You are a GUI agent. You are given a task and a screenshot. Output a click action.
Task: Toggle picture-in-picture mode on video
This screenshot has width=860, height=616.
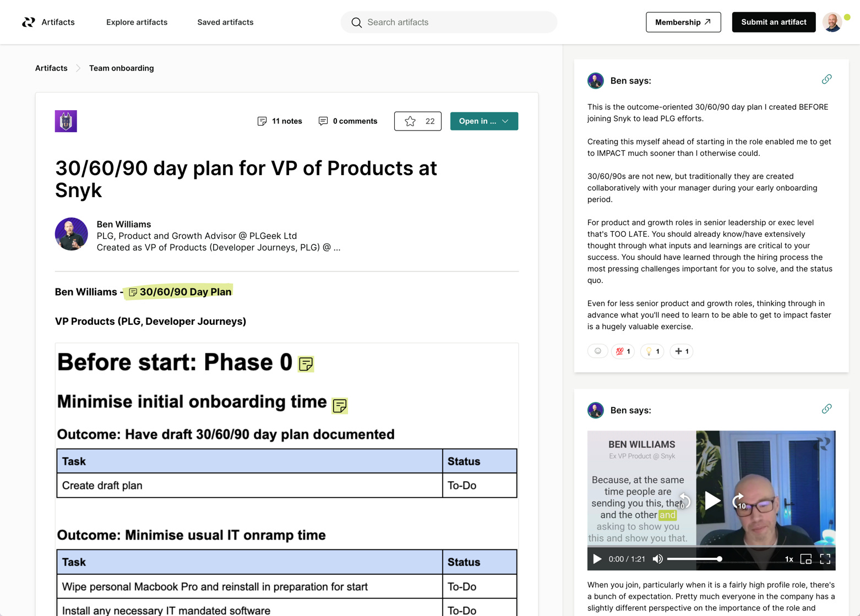tap(806, 559)
